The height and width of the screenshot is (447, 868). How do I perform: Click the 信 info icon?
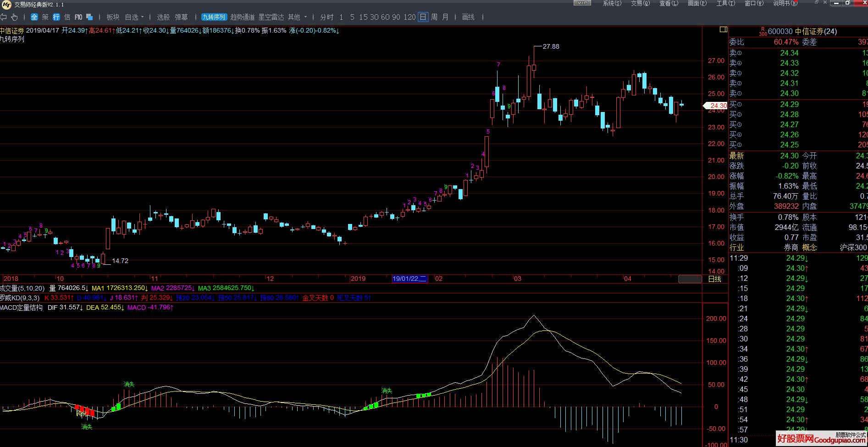pos(67,17)
